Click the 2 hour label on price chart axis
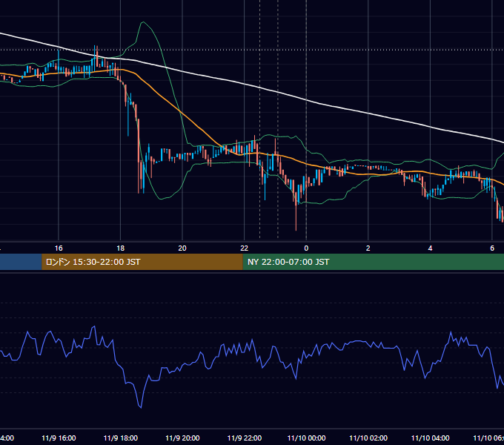Viewport: 504px width, 445px height. 368,248
